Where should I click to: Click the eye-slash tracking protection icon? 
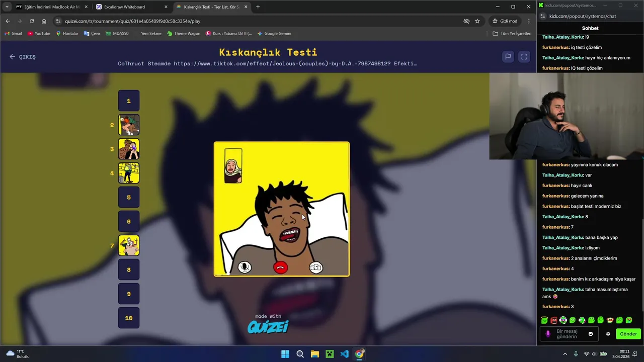466,21
